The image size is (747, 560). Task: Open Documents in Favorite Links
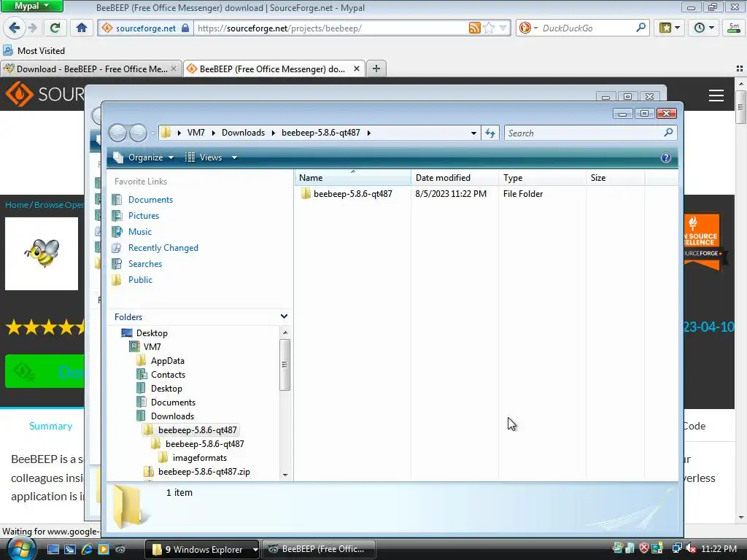(150, 200)
